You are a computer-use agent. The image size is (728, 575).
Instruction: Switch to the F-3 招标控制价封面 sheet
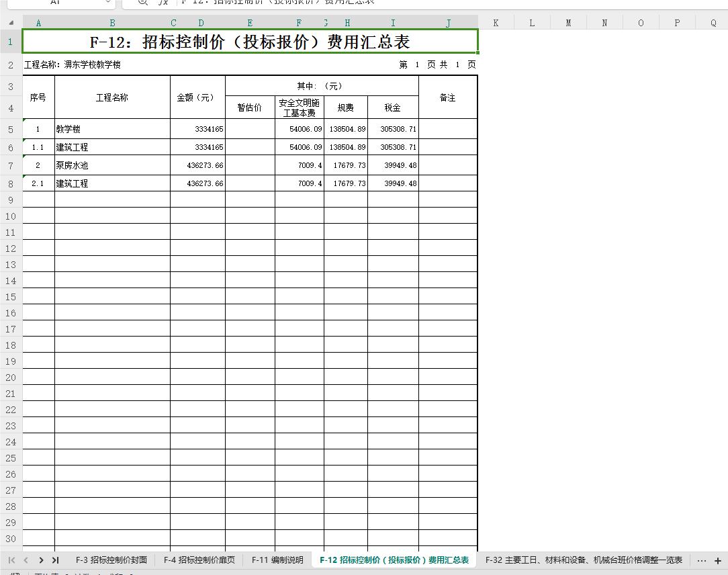coord(111,560)
